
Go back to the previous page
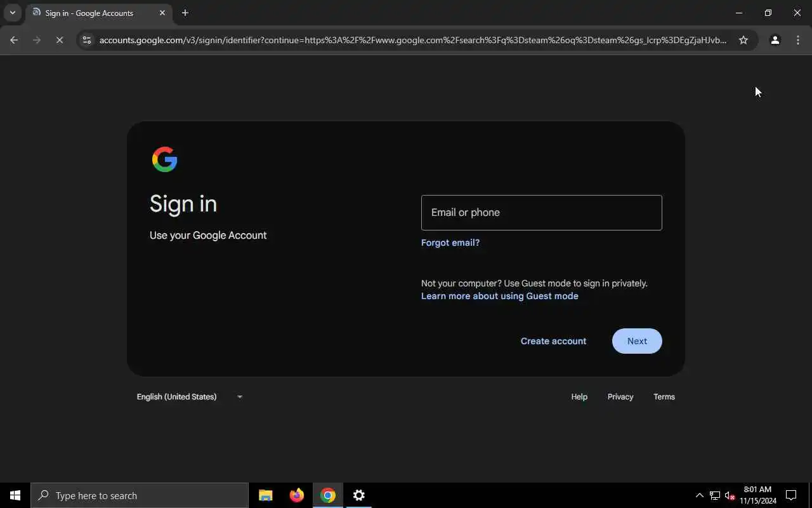(x=14, y=40)
